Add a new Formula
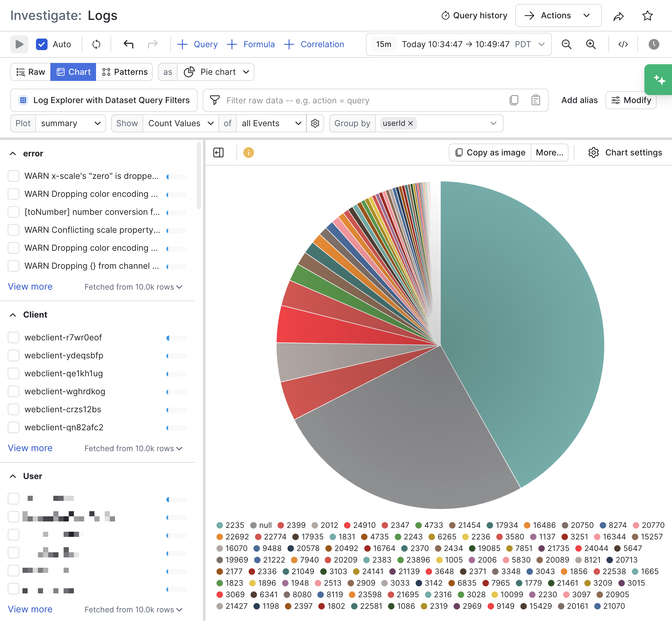Viewport: 672px width, 621px height. [x=251, y=44]
